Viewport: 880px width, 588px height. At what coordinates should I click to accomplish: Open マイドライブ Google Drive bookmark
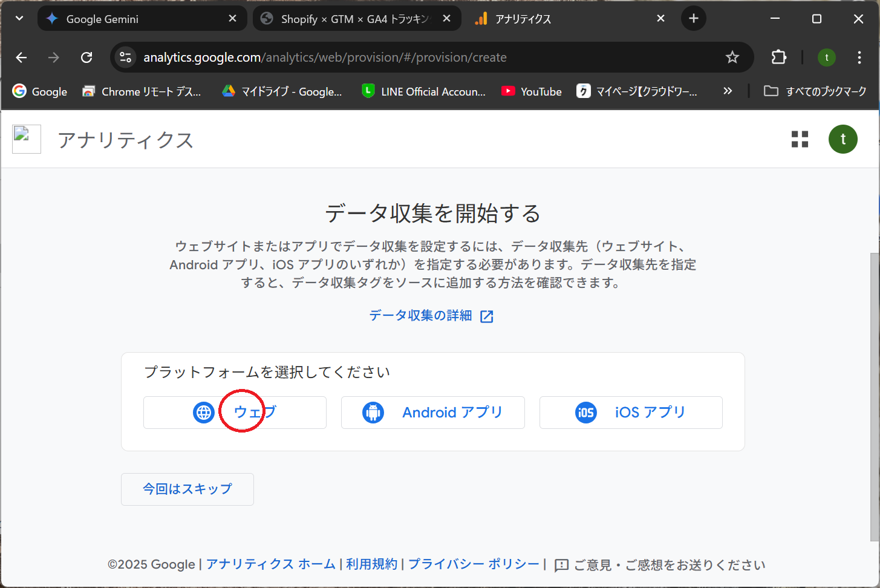click(x=282, y=91)
